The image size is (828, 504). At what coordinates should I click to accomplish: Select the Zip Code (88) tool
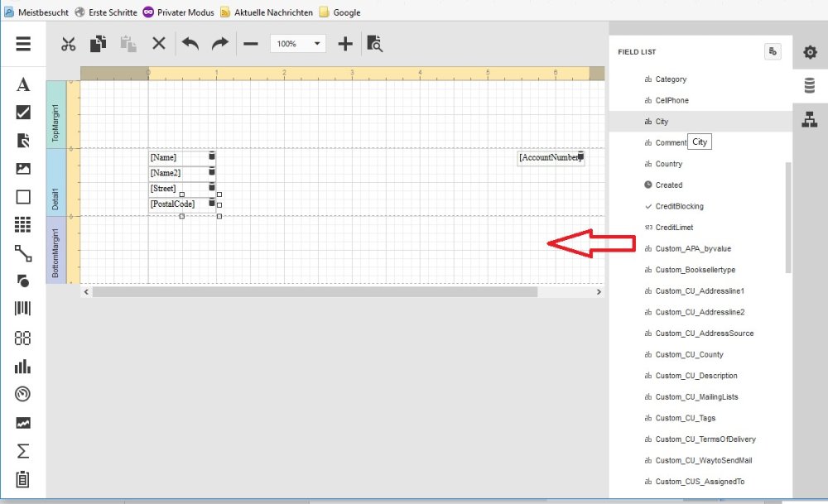click(22, 338)
